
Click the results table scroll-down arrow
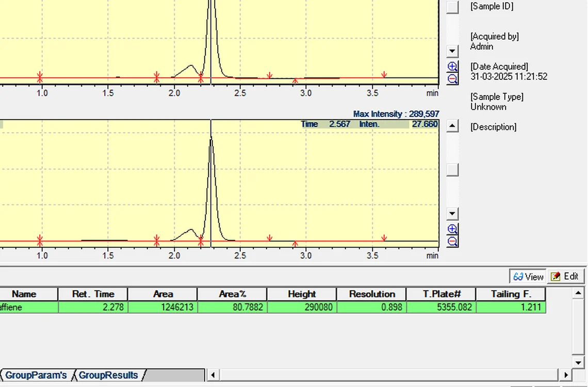coord(578,362)
